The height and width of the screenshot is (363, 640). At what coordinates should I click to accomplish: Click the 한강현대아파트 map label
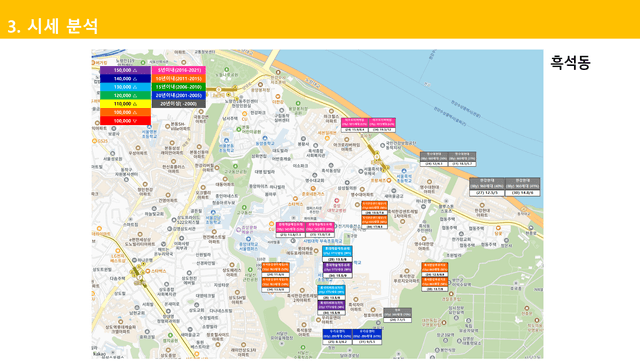[x=482, y=212]
